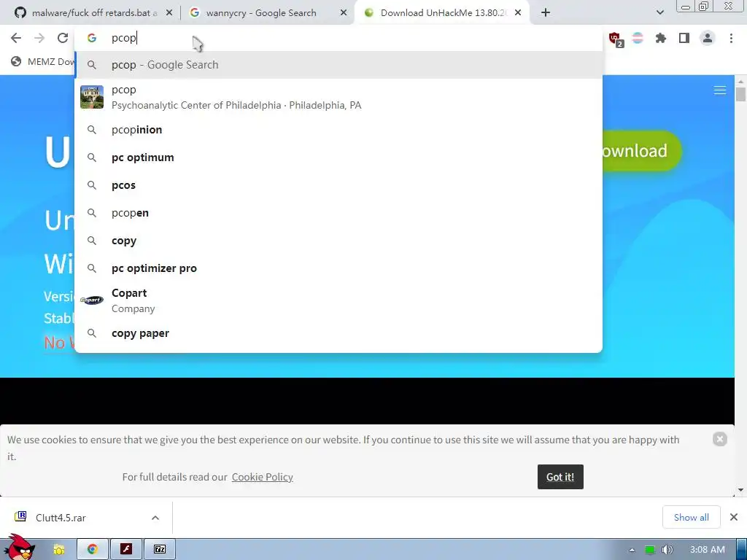Select the 'pc optimizer pro' suggestion
Image resolution: width=747 pixels, height=560 pixels.
click(338, 268)
